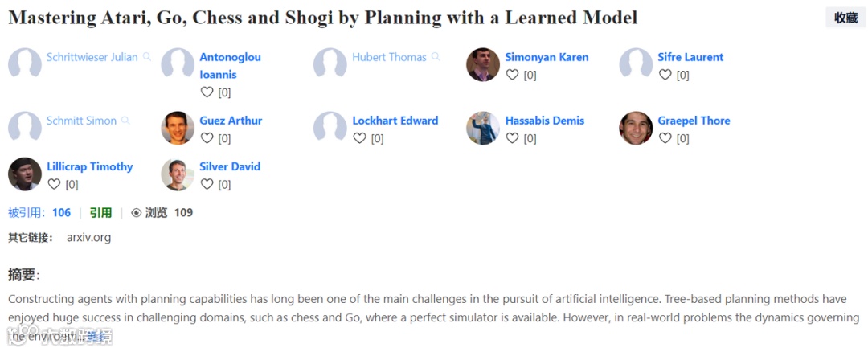
Task: Like author Sifre Laurent with heart icon
Action: coord(665,75)
